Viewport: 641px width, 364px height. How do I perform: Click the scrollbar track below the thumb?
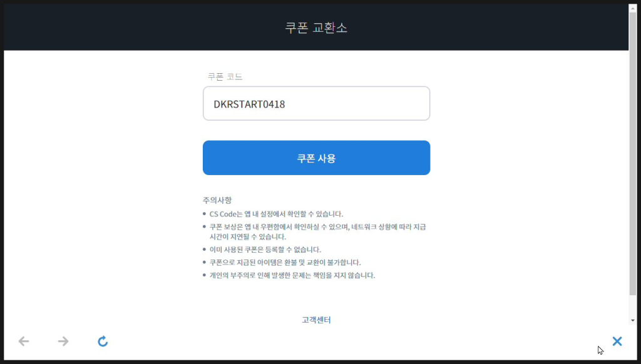point(632,305)
